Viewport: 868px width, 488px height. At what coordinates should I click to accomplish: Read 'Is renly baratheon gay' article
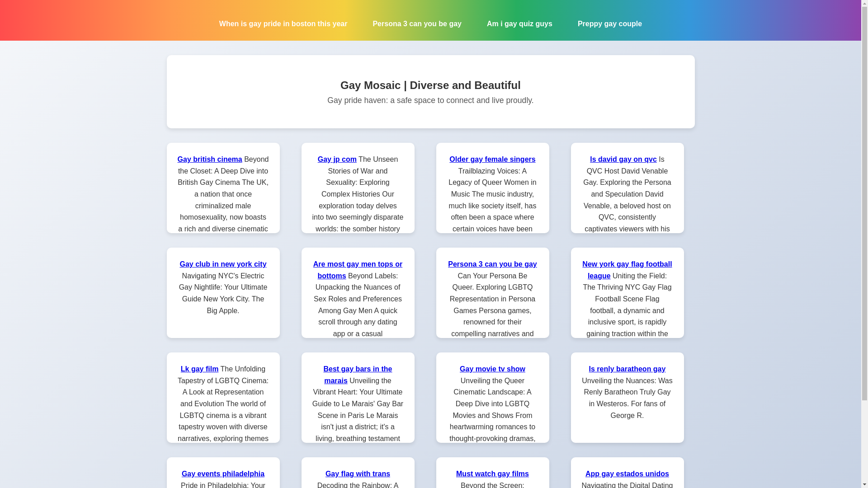coord(627,369)
